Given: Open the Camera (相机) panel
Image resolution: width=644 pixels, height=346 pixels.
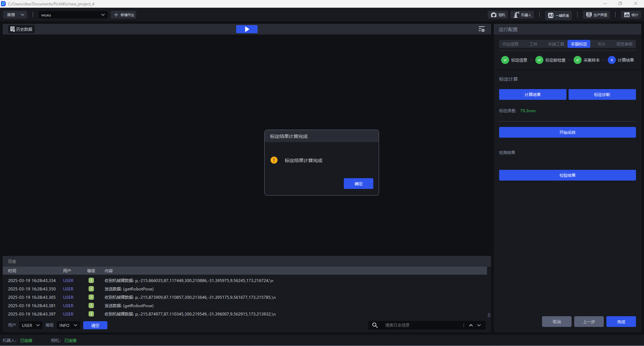Looking at the screenshot, I should pos(498,15).
